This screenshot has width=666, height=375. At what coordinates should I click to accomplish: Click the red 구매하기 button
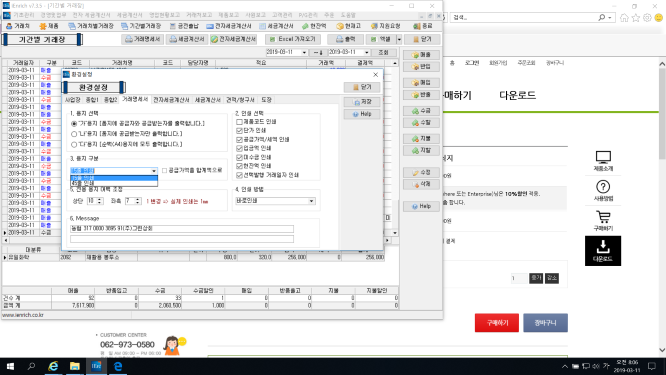coord(497,323)
